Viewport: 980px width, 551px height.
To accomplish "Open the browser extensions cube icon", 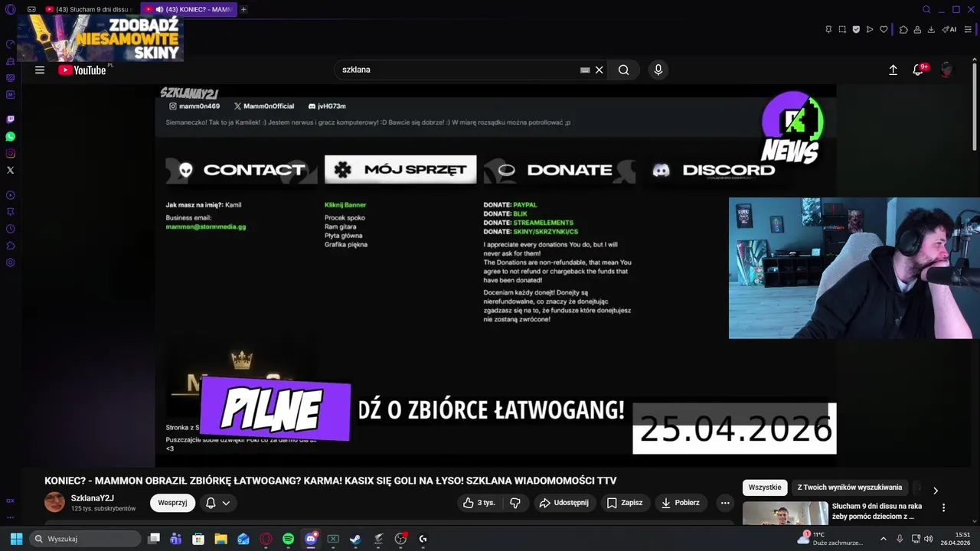I will click(x=903, y=29).
